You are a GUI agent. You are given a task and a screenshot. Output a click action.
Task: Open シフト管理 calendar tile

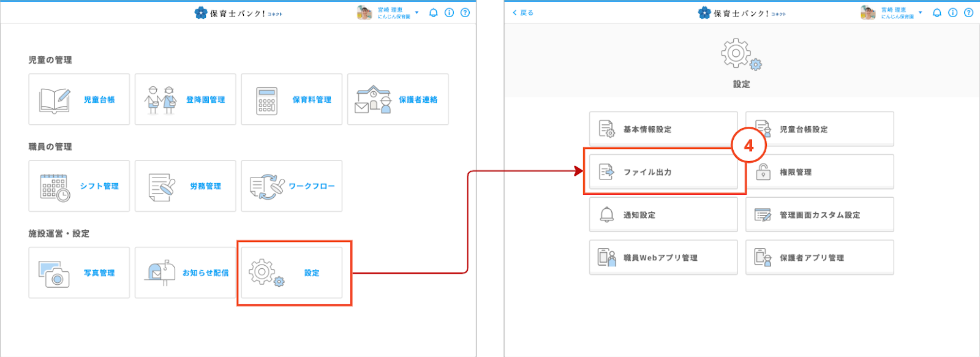click(79, 186)
